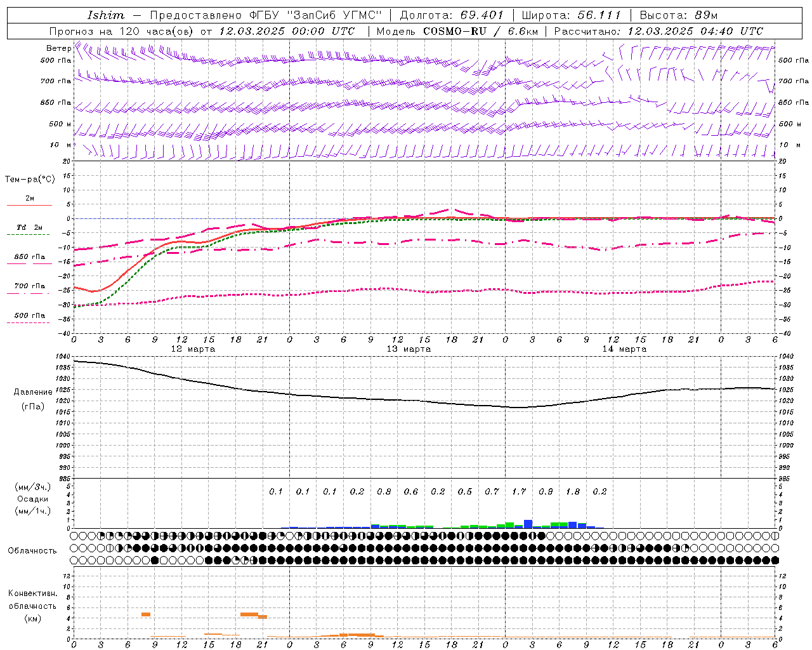Screen dimensions: 812x650
Task: Click the "(гПа)" pressure unit label
Action: [33, 406]
